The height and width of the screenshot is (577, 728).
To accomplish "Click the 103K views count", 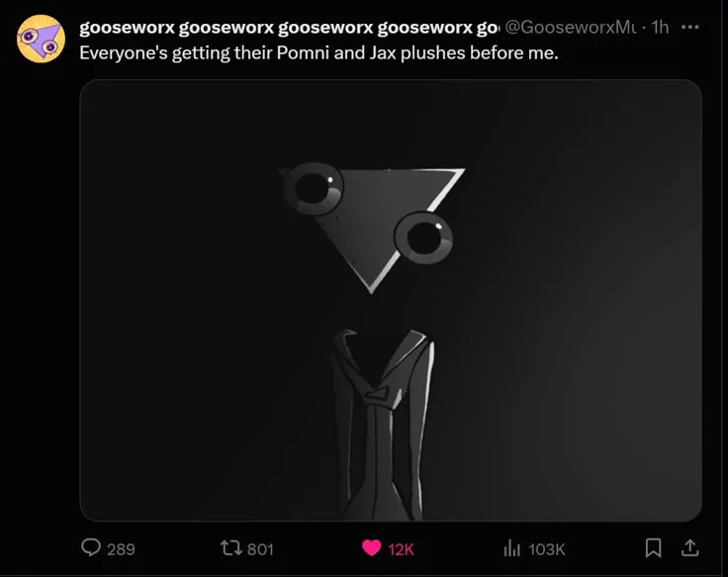I will pyautogui.click(x=546, y=549).
